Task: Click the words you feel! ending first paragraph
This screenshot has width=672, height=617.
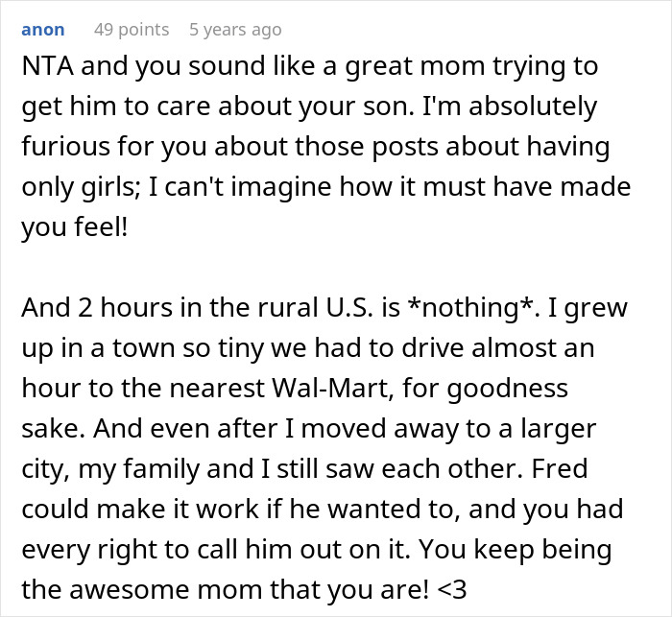Action: pos(74,227)
